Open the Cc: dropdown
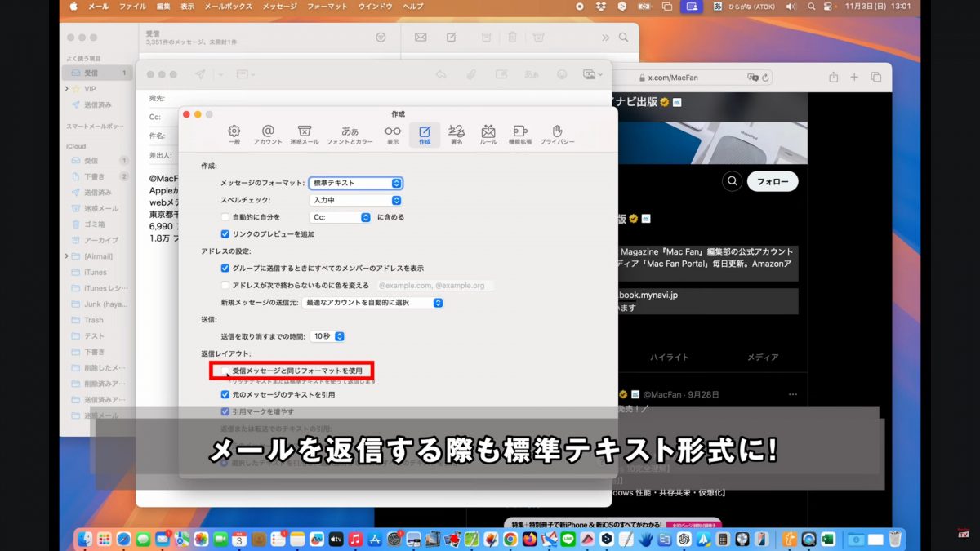980x551 pixels. (341, 217)
